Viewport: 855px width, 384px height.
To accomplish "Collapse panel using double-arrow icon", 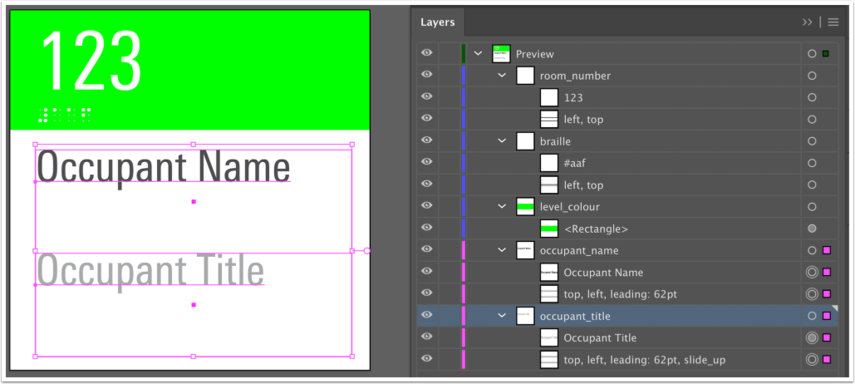I will [808, 22].
